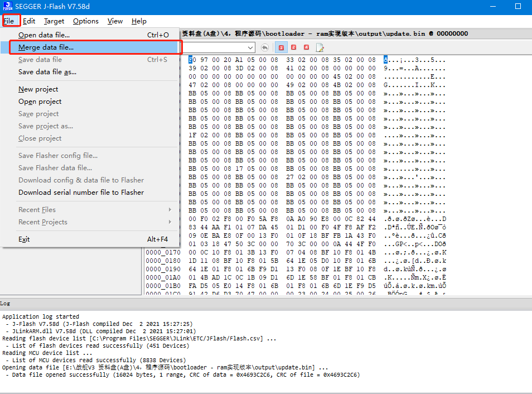Screen dimensions: 532x394
Task: Open the Help menu
Action: pos(139,21)
